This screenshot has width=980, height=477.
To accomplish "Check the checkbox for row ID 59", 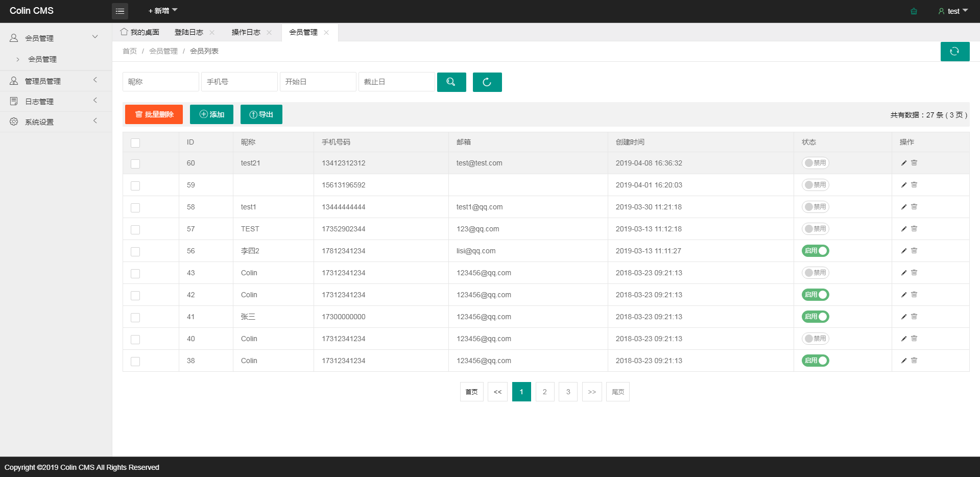I will (x=135, y=186).
